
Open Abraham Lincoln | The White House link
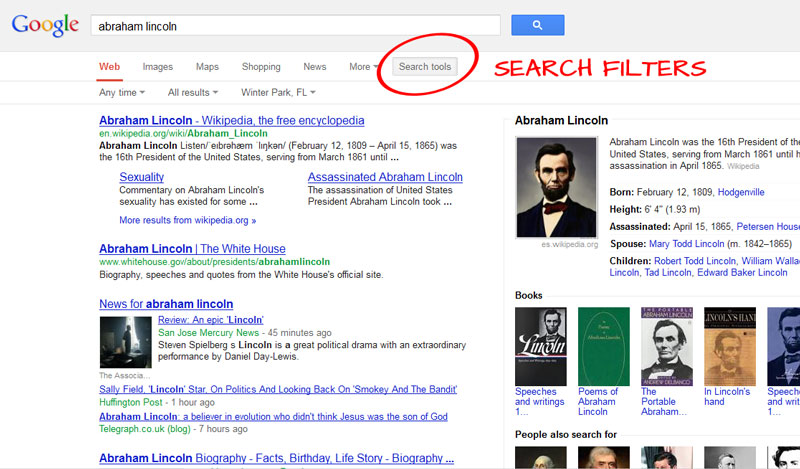pyautogui.click(x=192, y=249)
